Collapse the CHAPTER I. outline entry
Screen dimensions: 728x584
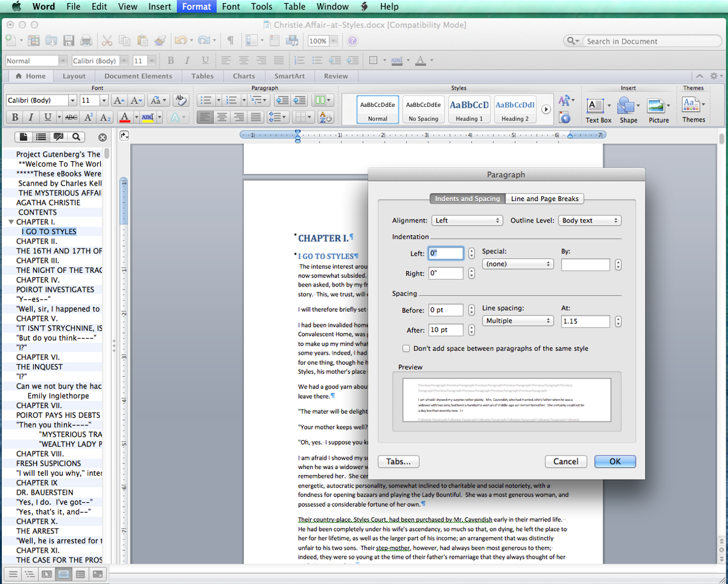pyautogui.click(x=11, y=222)
